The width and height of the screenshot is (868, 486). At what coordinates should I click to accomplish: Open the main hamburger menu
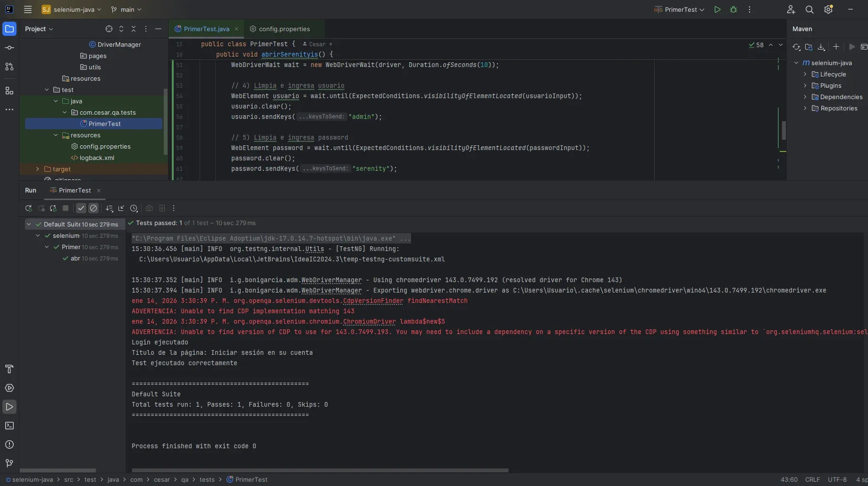tap(28, 9)
